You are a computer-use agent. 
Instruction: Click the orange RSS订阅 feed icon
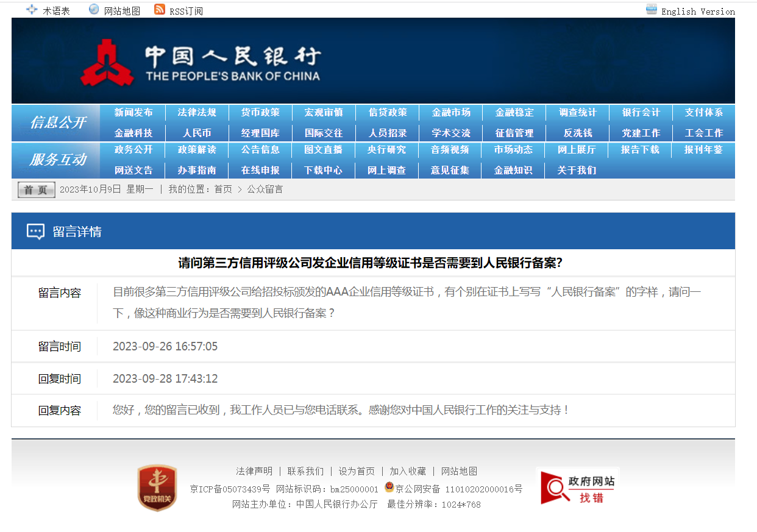pos(160,9)
